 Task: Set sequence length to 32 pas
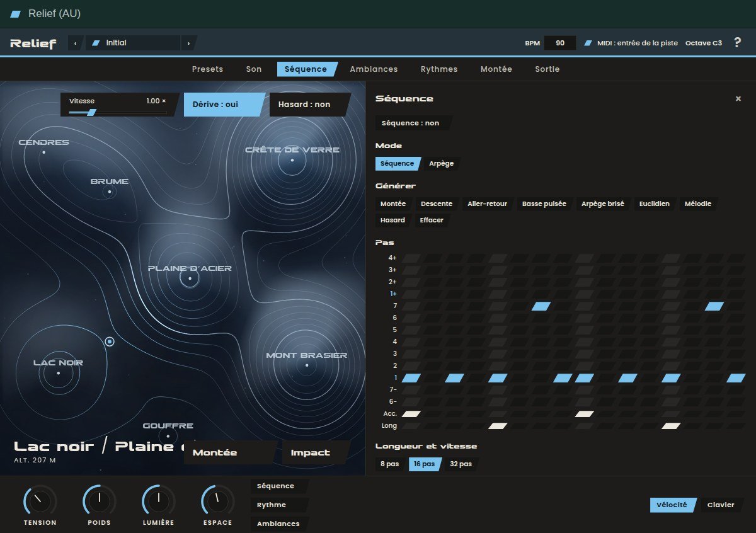461,464
